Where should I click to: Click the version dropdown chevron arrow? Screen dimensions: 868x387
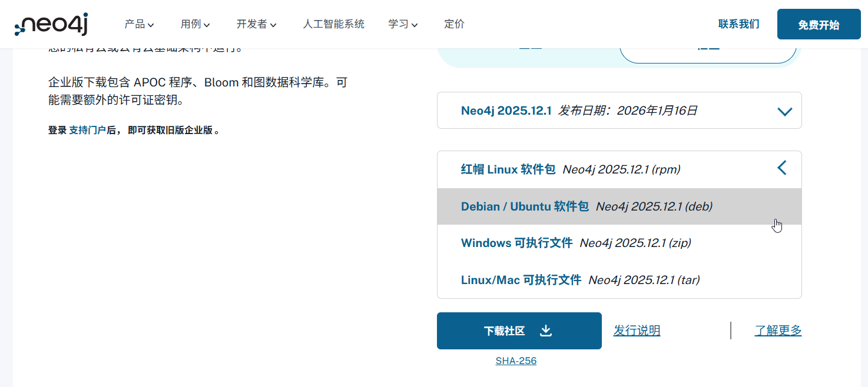[x=784, y=111]
